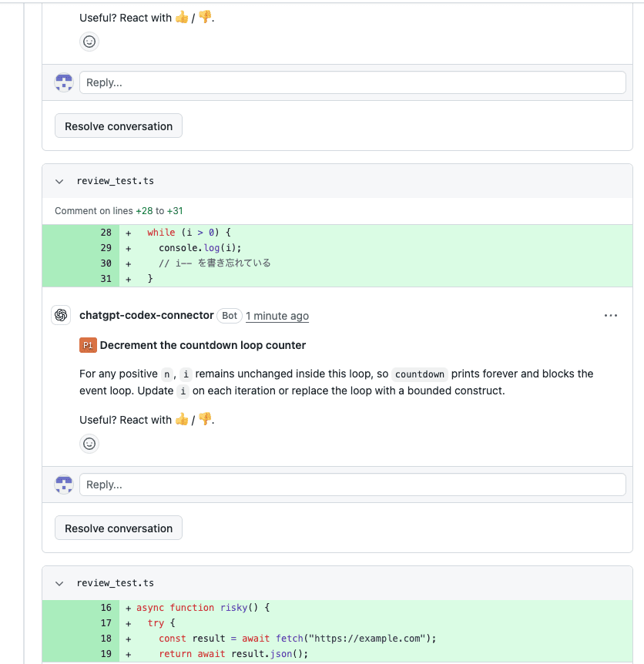
Task: Add reaction via smiley above first Reply box
Action: tap(89, 42)
